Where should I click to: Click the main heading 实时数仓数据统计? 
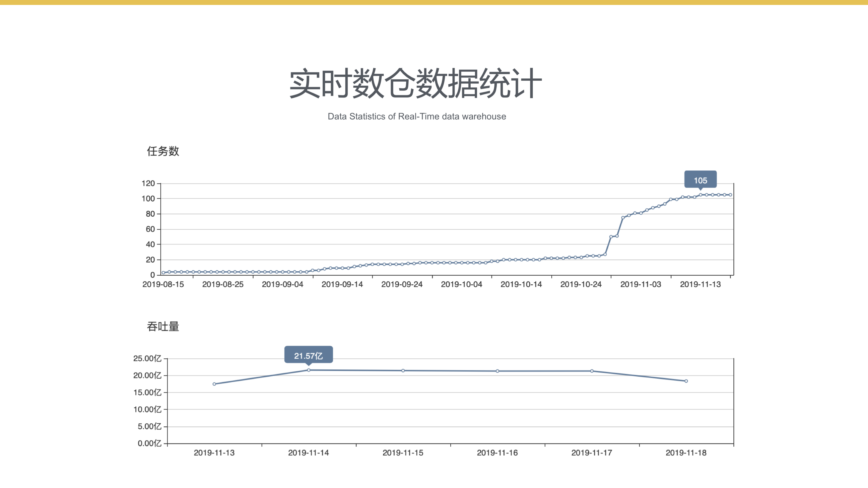point(416,83)
